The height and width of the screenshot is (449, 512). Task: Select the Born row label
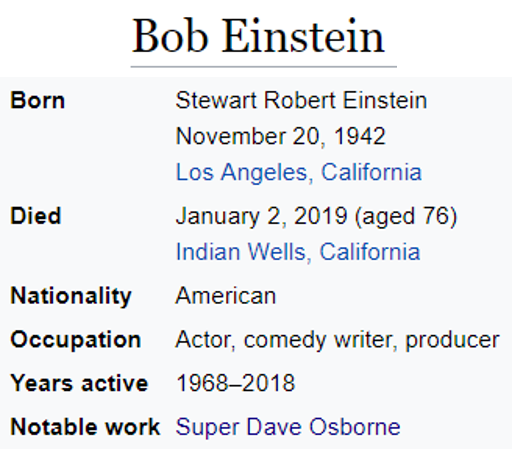pyautogui.click(x=38, y=100)
